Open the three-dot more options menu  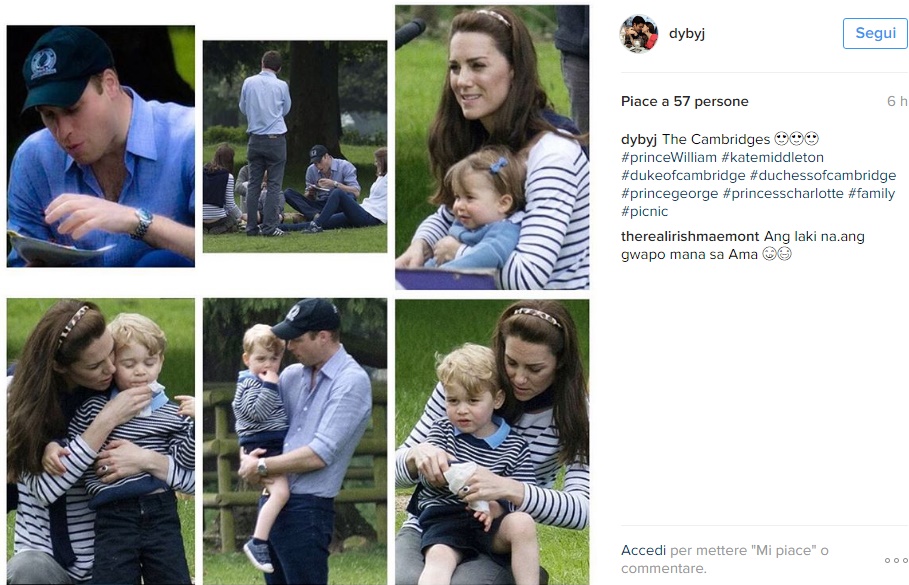(x=896, y=560)
